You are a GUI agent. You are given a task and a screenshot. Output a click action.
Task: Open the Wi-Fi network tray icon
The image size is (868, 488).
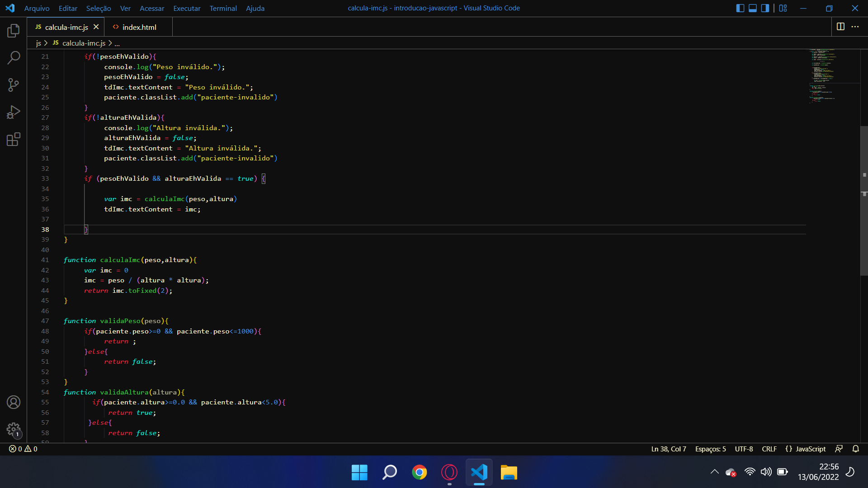[750, 472]
